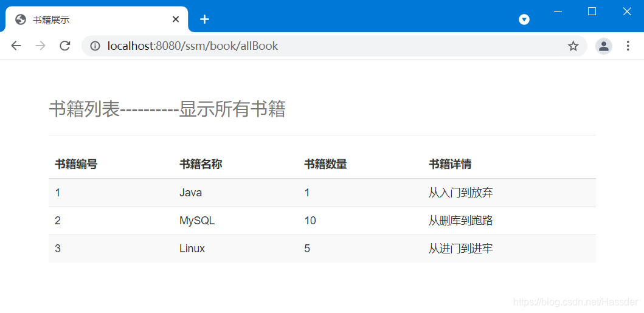Bookmark this page with the star icon
This screenshot has height=313, width=644.
(x=573, y=46)
